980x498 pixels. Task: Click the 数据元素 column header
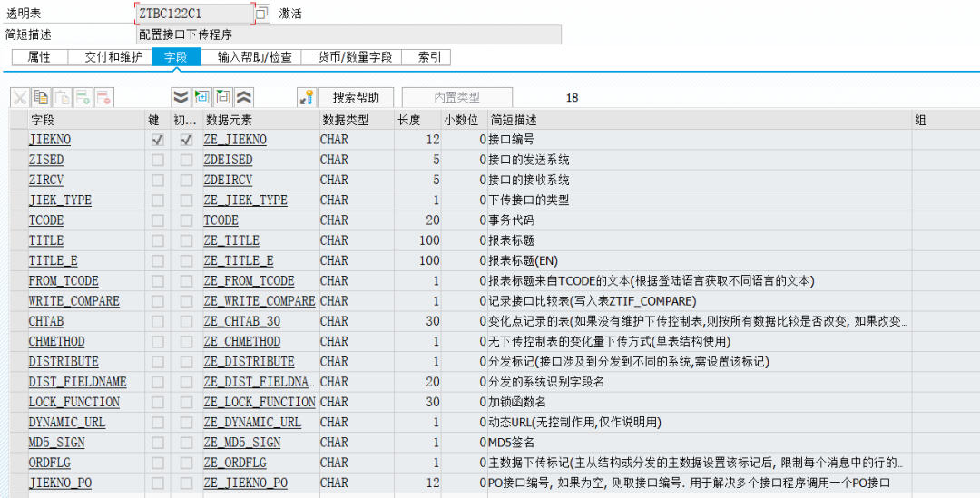click(x=260, y=120)
